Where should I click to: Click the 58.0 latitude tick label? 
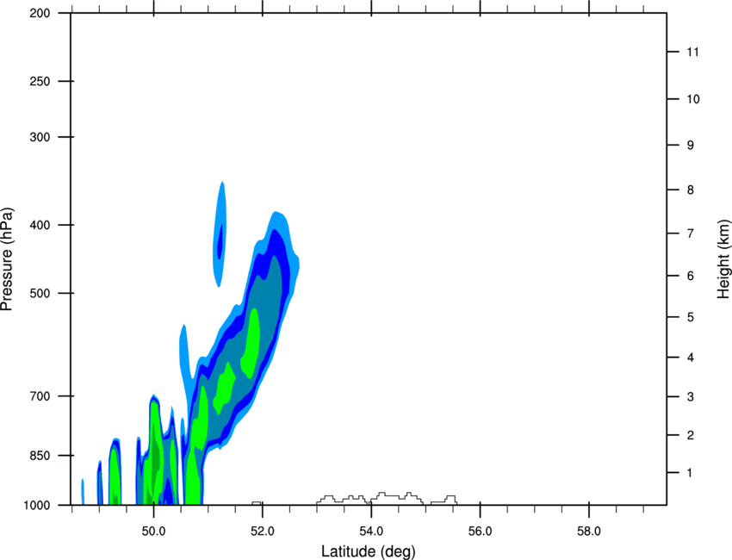pos(589,532)
